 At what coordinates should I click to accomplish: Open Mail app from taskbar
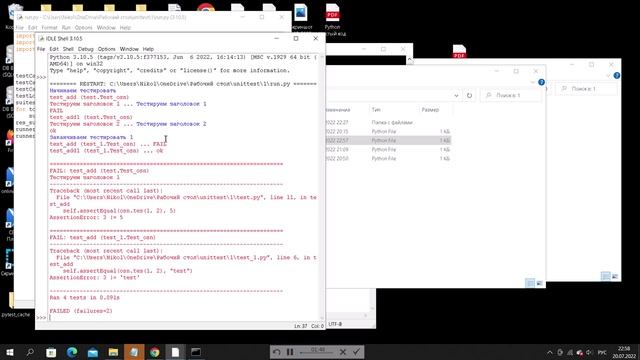[x=93, y=352]
